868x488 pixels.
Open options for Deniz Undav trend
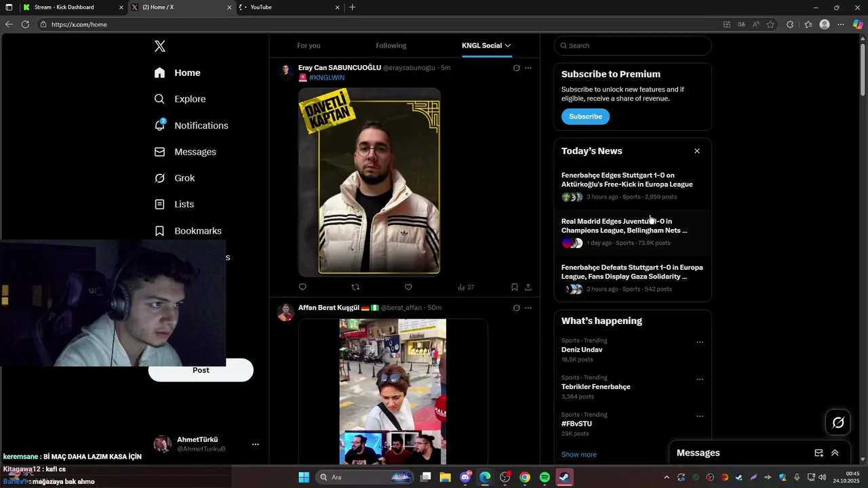click(700, 342)
